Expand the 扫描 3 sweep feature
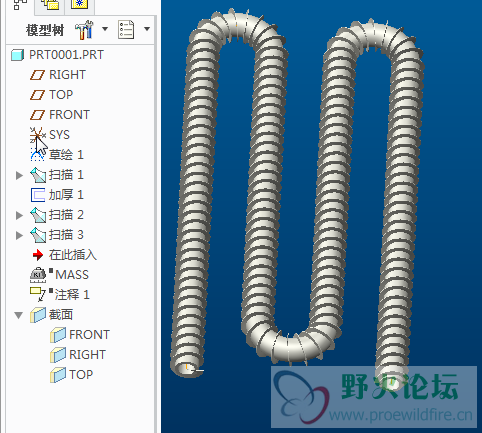Image resolution: width=482 pixels, height=433 pixels. point(19,235)
